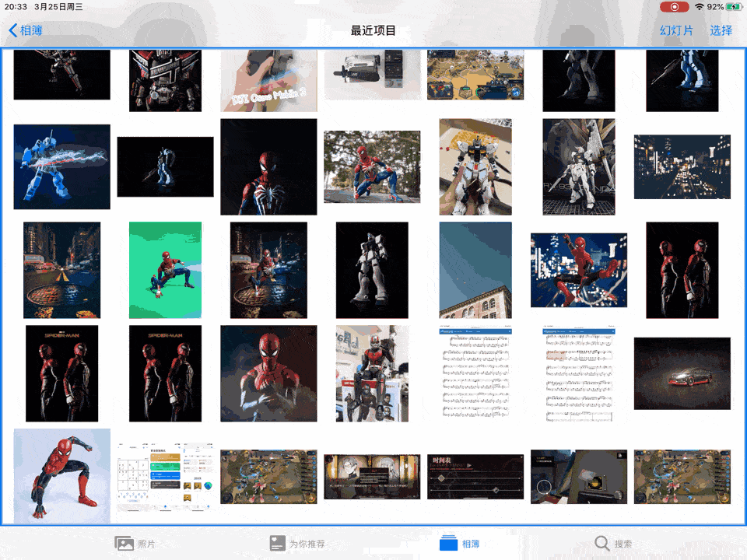This screenshot has height=560, width=747.
Task: Open the Spider-Man crouching outdoors in trees photo
Action: [x=372, y=166]
